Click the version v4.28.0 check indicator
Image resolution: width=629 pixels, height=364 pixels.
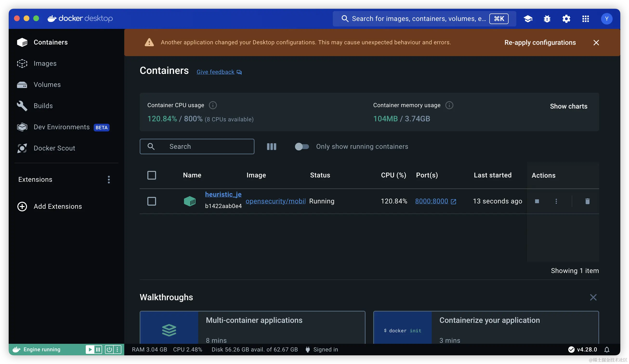pos(582,350)
